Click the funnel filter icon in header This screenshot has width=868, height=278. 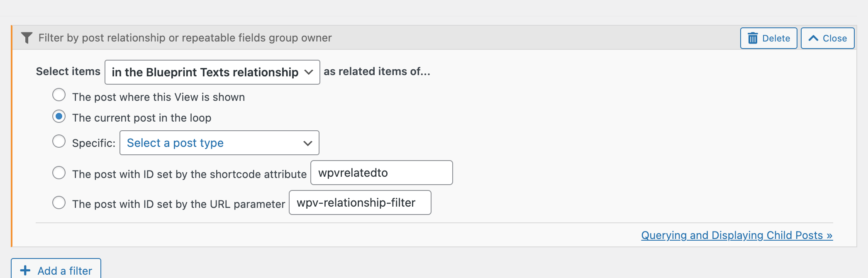coord(27,38)
